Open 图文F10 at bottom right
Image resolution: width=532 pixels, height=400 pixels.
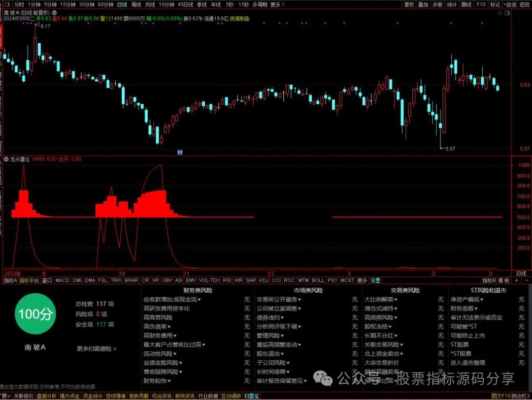click(501, 396)
